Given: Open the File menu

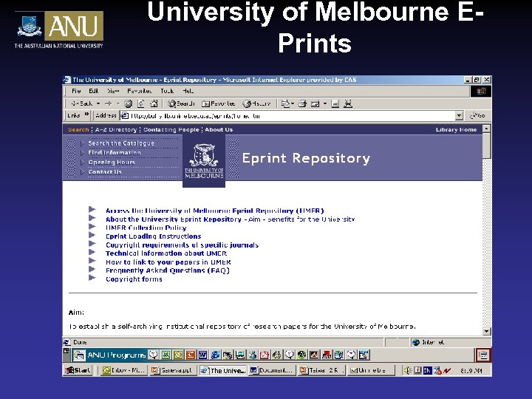Looking at the screenshot, I should pos(76,91).
